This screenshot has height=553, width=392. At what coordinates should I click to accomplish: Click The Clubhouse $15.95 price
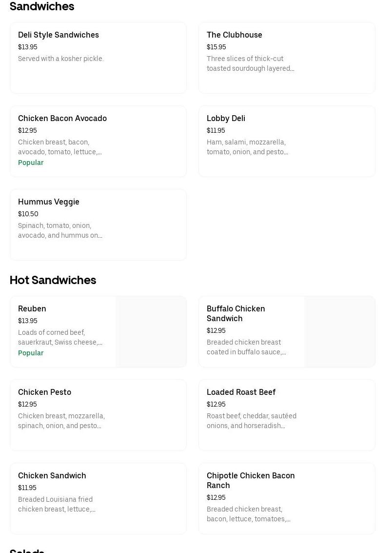click(x=216, y=47)
